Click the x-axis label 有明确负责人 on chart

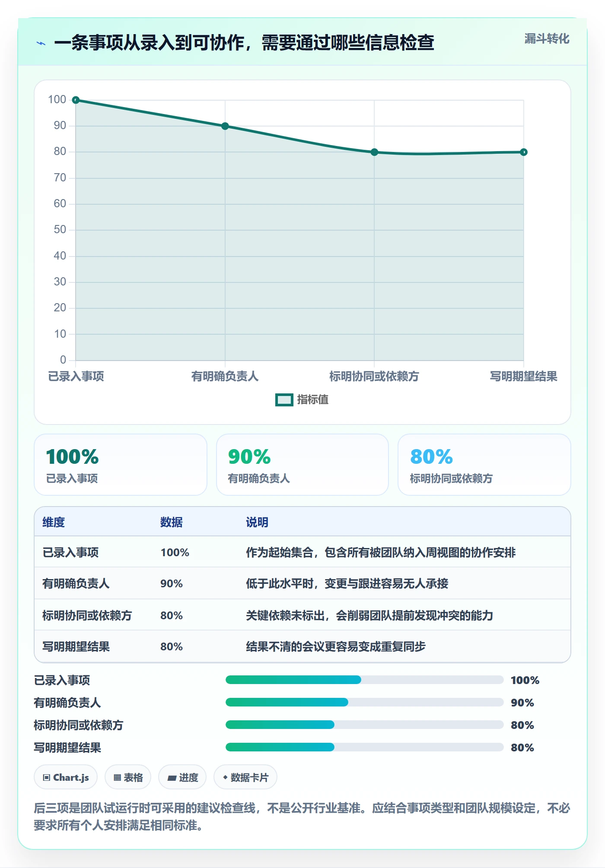point(225,377)
